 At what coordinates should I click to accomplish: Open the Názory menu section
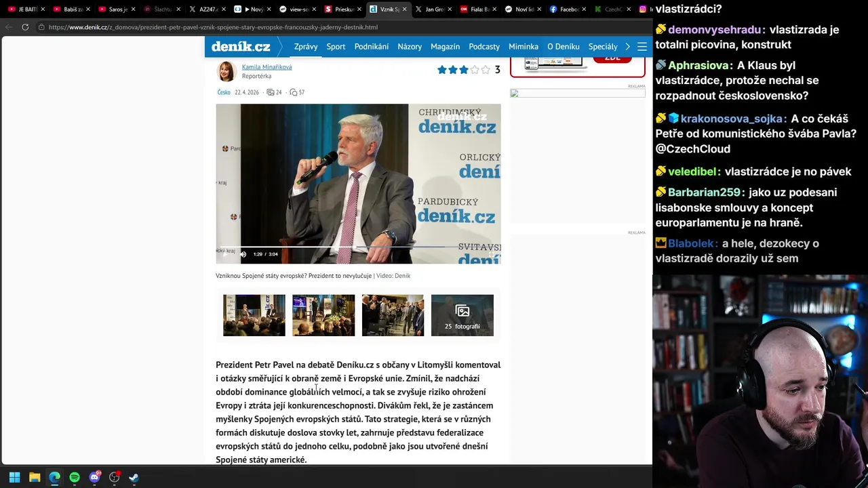point(410,47)
